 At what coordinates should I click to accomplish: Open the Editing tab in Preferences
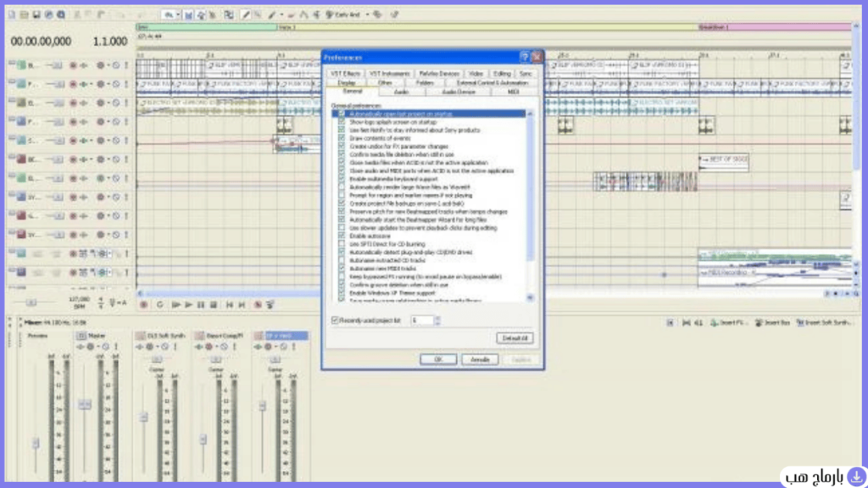pyautogui.click(x=502, y=74)
